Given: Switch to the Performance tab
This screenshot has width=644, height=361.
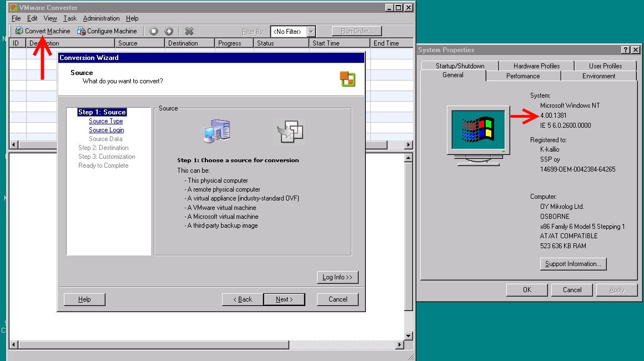Looking at the screenshot, I should click(x=523, y=76).
